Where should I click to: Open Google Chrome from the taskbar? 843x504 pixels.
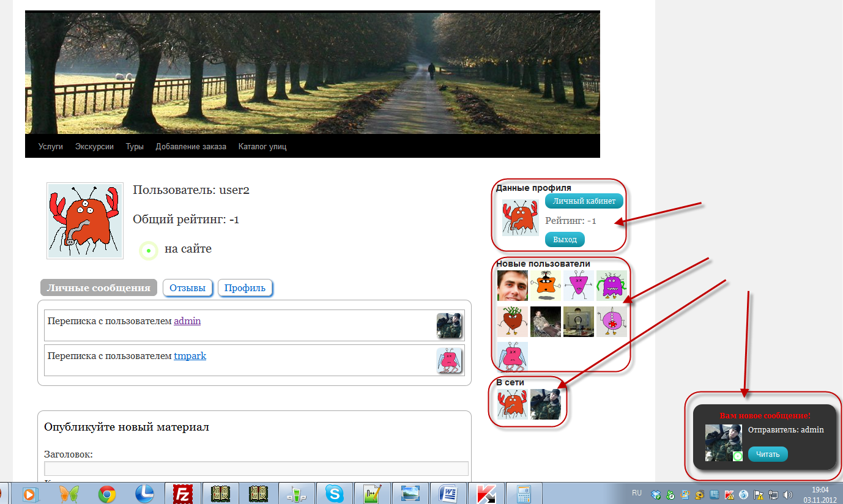pyautogui.click(x=108, y=494)
